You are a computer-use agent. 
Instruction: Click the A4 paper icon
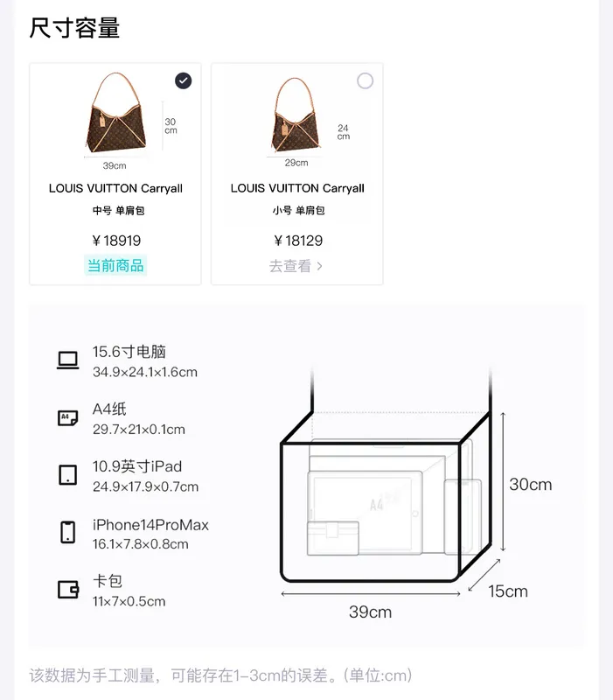pos(68,418)
